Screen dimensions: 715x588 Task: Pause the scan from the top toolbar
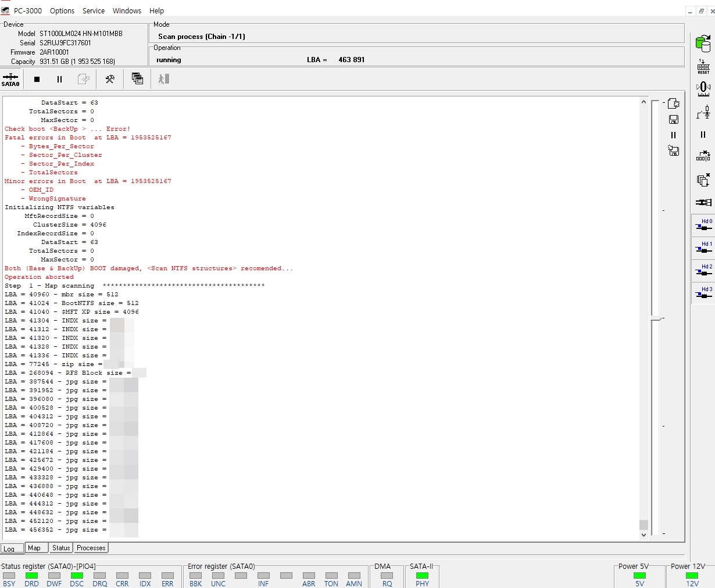(59, 79)
